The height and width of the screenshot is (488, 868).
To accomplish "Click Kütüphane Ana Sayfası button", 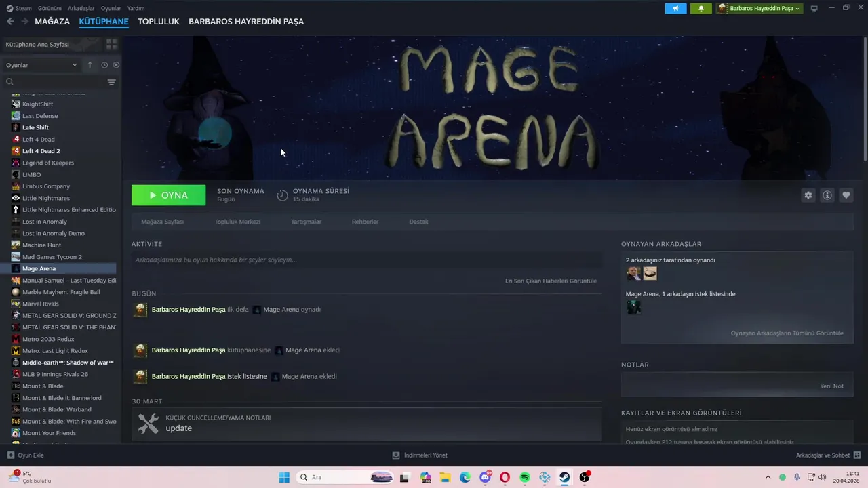I will pos(52,44).
